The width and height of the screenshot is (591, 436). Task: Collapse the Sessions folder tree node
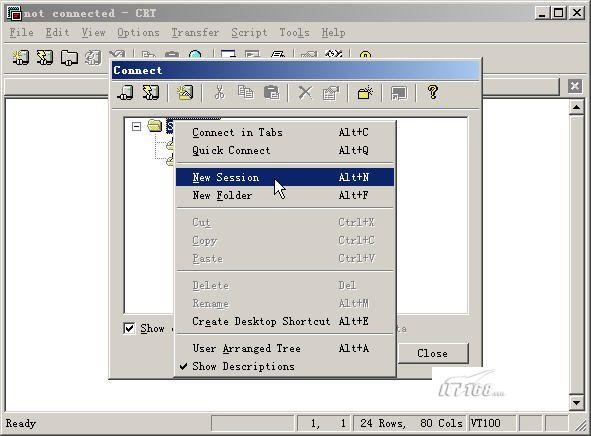pyautogui.click(x=136, y=126)
